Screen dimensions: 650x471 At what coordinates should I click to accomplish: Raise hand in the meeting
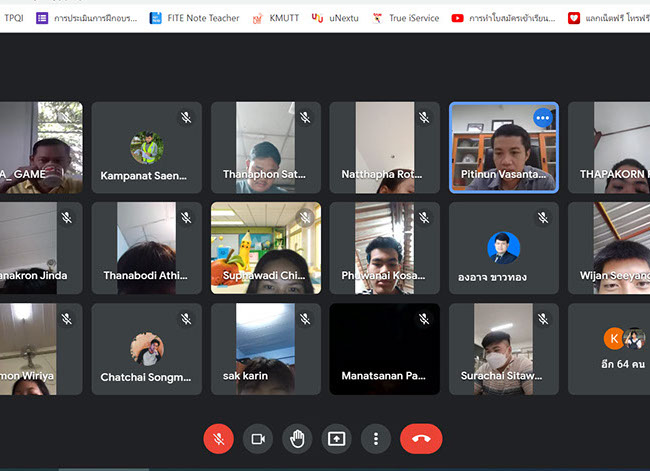pos(297,438)
